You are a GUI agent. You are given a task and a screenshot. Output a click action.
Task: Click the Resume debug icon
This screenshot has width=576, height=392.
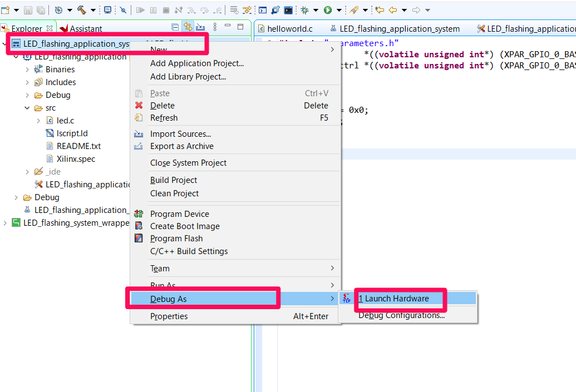[140, 10]
